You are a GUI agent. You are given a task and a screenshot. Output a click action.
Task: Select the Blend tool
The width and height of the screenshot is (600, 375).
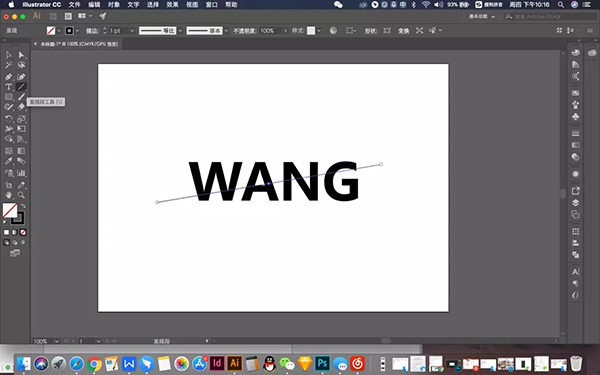[x=21, y=161]
